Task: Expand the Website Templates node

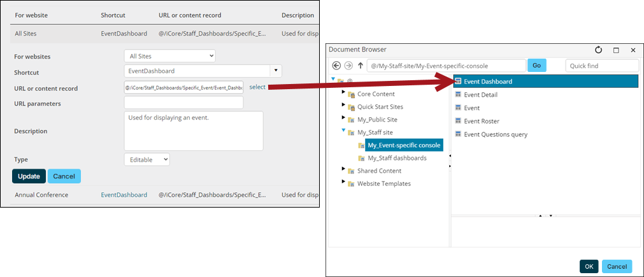Action: pos(343,181)
